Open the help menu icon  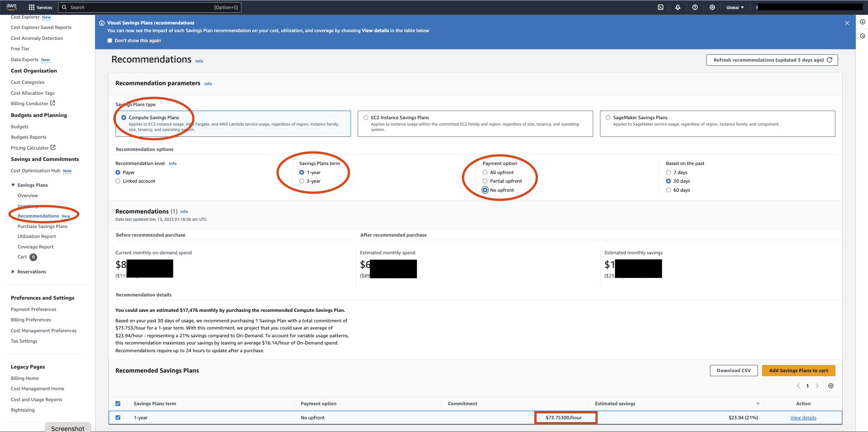coord(695,7)
